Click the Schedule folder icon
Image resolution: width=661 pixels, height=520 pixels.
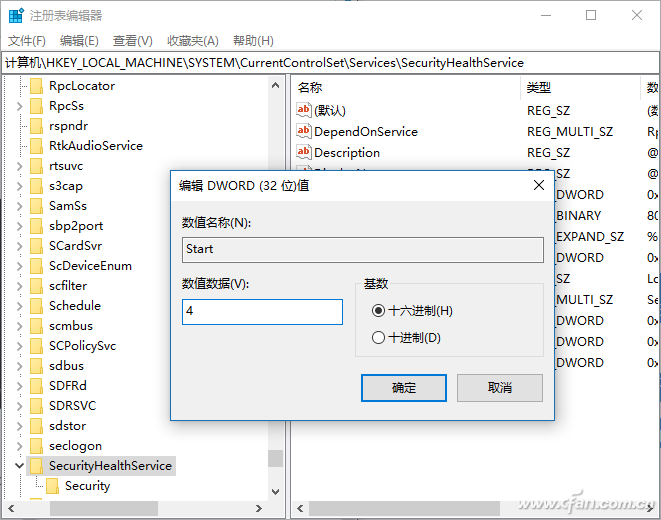pos(37,306)
